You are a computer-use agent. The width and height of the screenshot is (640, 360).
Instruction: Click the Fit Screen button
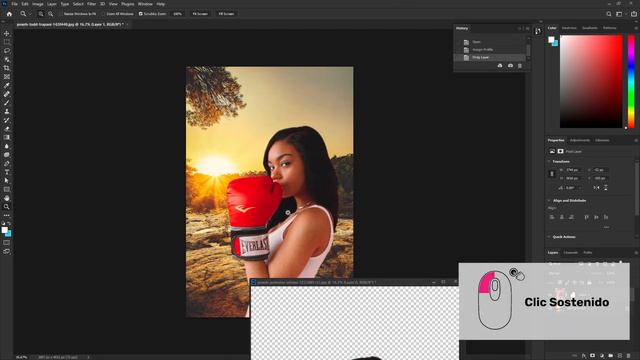[x=200, y=14]
